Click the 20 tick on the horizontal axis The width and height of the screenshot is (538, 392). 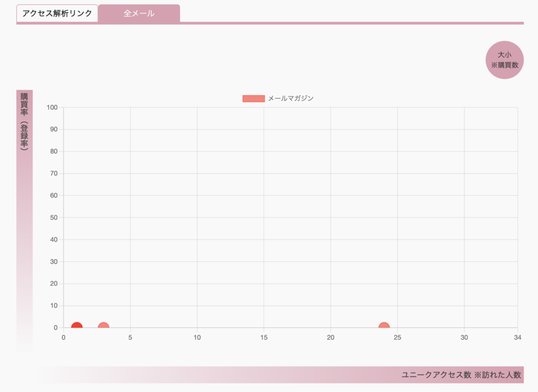click(x=330, y=337)
